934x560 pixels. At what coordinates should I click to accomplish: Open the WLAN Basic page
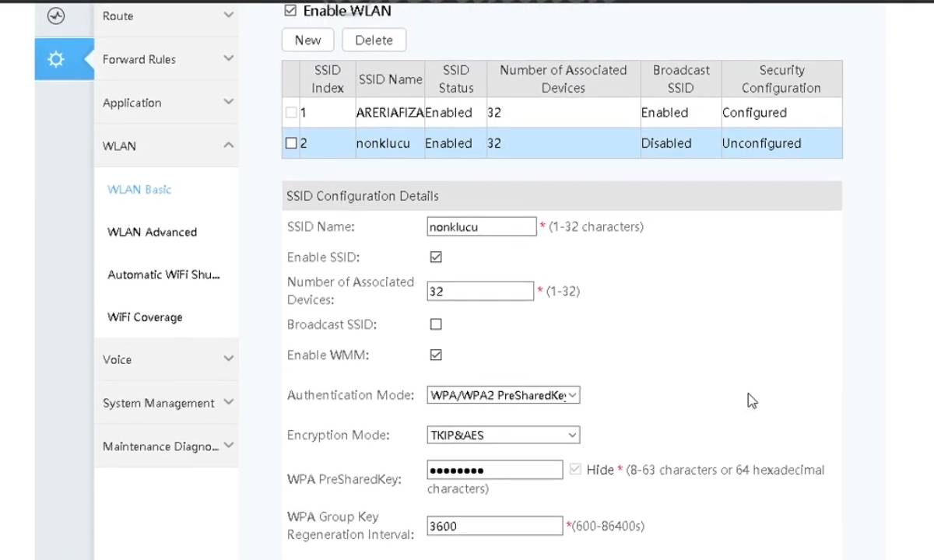[139, 189]
